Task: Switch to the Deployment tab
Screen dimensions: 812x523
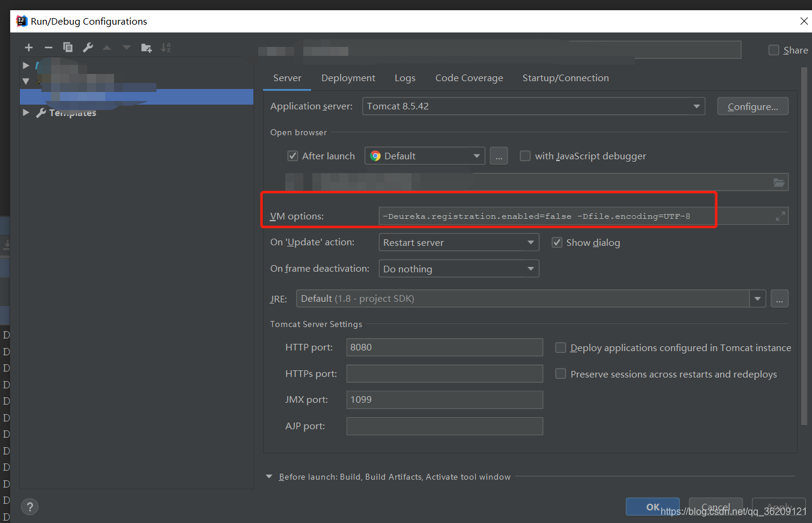Action: pyautogui.click(x=348, y=78)
